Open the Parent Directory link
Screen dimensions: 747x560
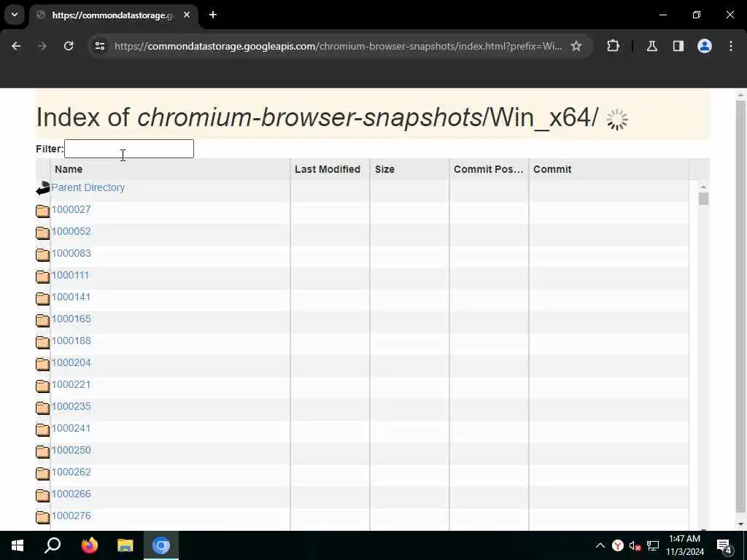[88, 187]
